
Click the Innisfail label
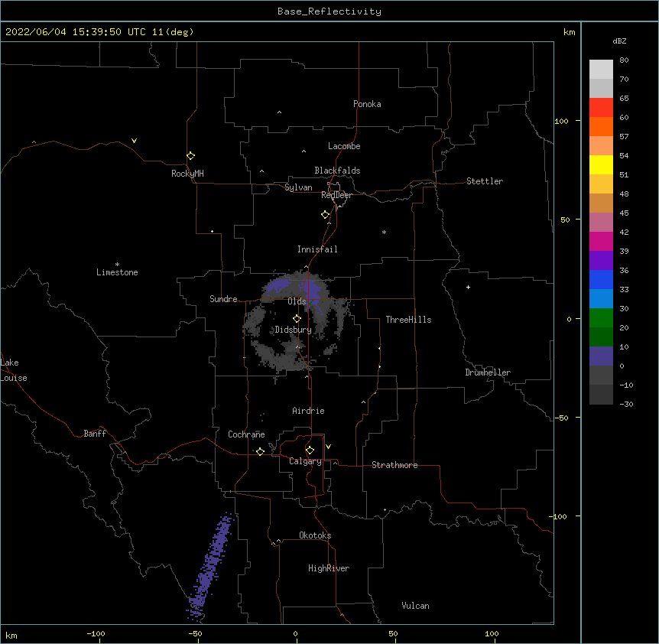click(317, 249)
